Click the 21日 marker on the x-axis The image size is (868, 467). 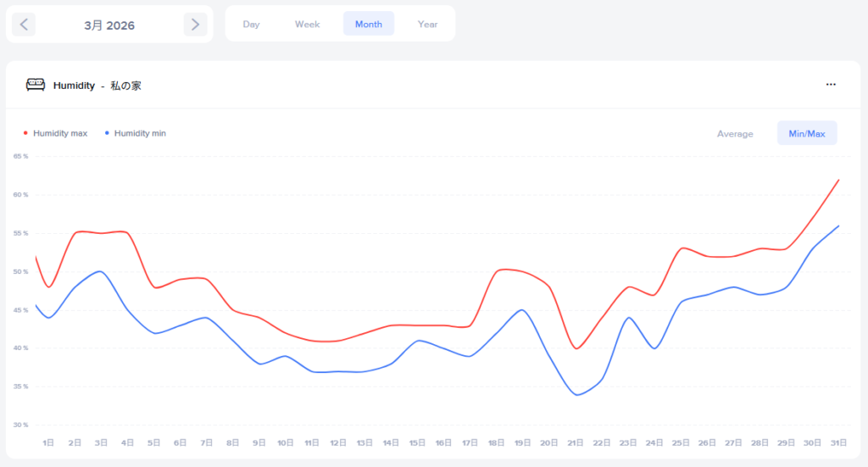(576, 443)
